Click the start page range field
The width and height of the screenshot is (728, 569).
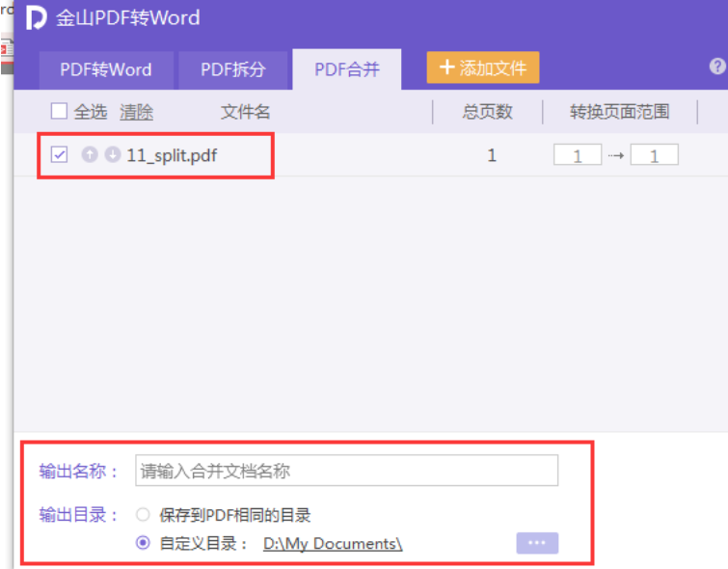point(578,155)
